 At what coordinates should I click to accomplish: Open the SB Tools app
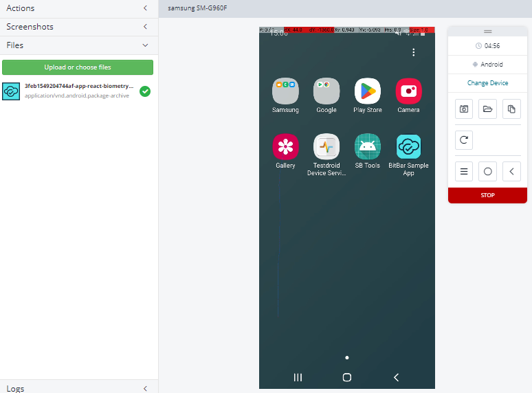368,147
